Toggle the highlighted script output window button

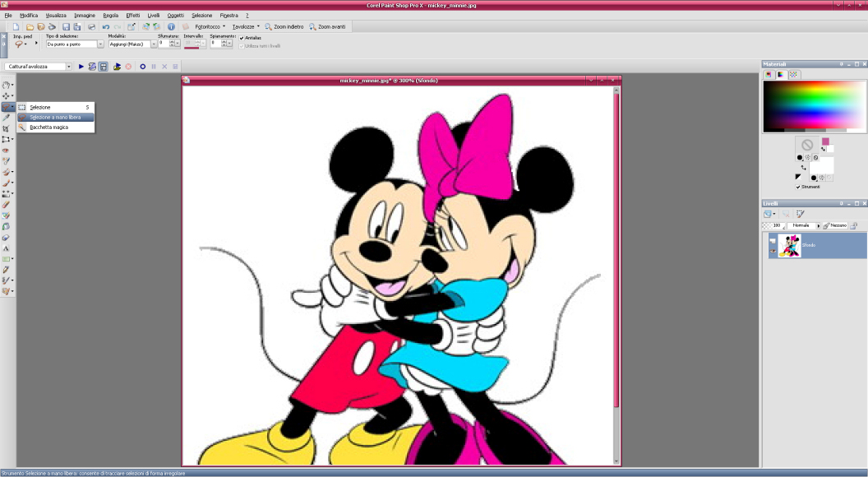103,67
